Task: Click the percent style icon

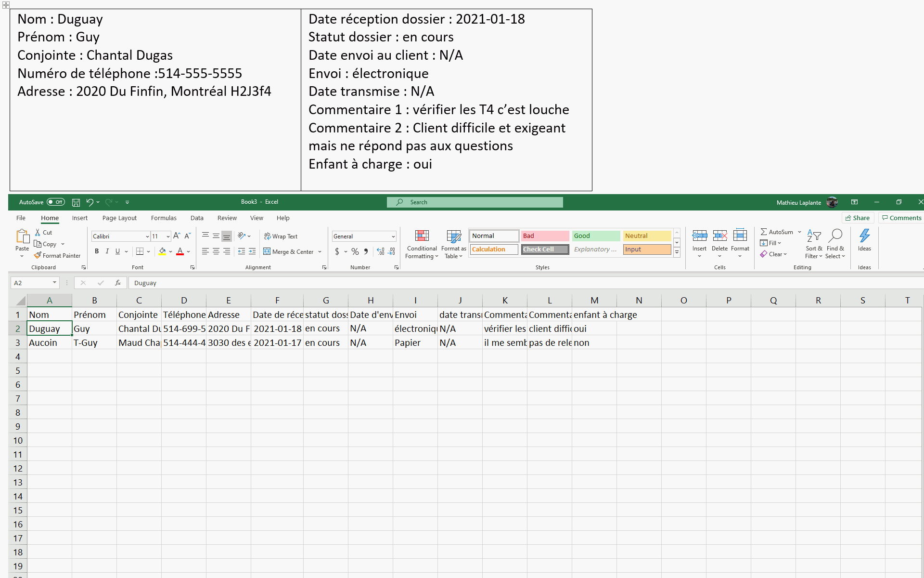Action: [x=355, y=251]
